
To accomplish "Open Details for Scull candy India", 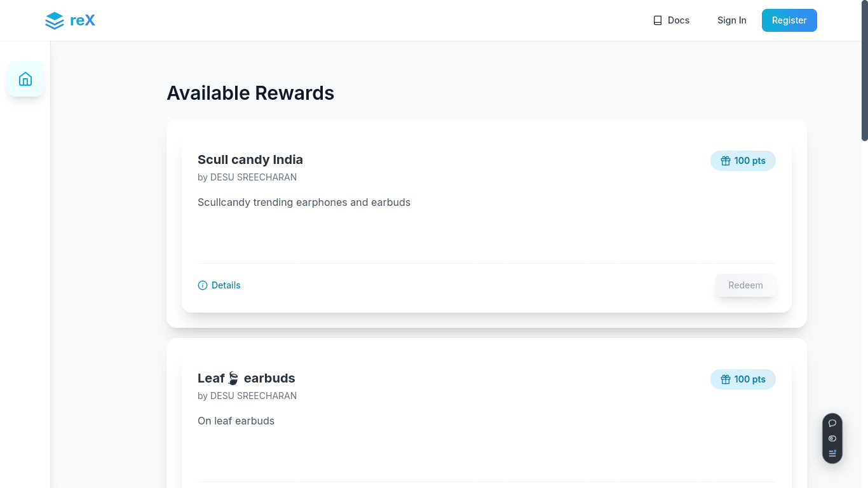I will click(219, 285).
